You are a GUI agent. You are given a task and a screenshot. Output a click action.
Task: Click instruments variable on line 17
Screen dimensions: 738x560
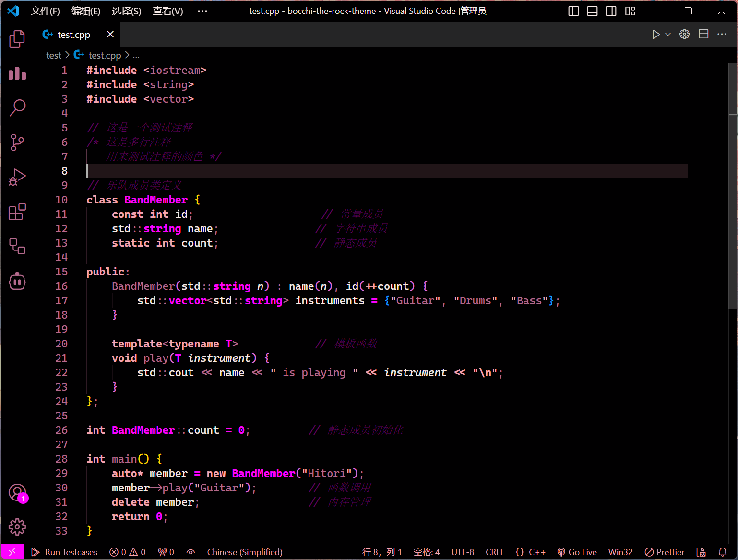pos(330,300)
